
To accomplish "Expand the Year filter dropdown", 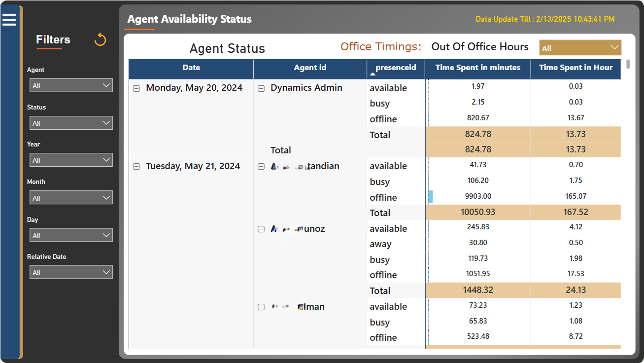I will coord(71,160).
